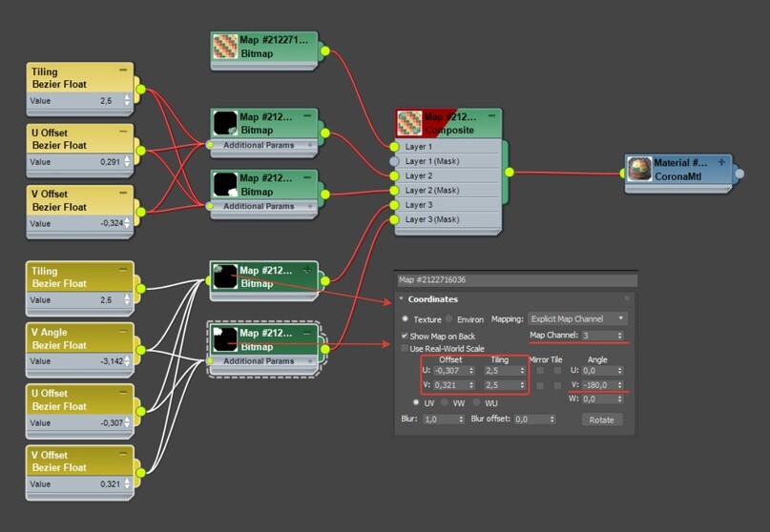Click the Composite map node thumbnail

409,123
